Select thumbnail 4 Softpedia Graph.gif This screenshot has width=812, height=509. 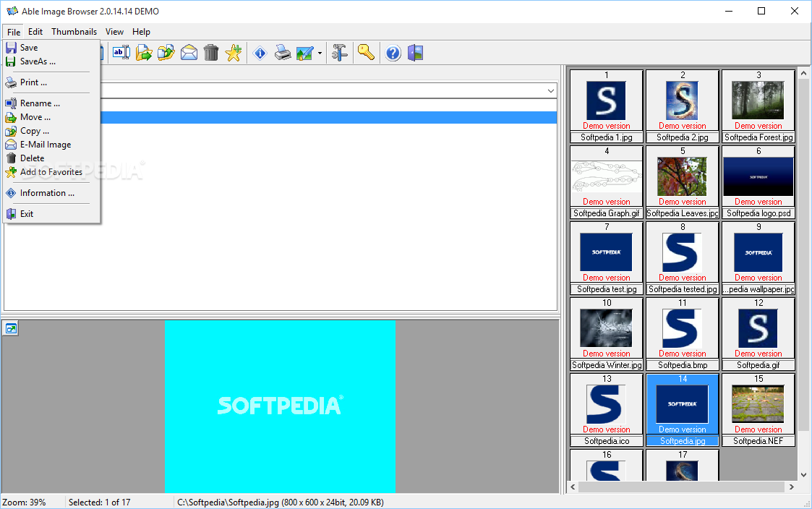pyautogui.click(x=607, y=182)
